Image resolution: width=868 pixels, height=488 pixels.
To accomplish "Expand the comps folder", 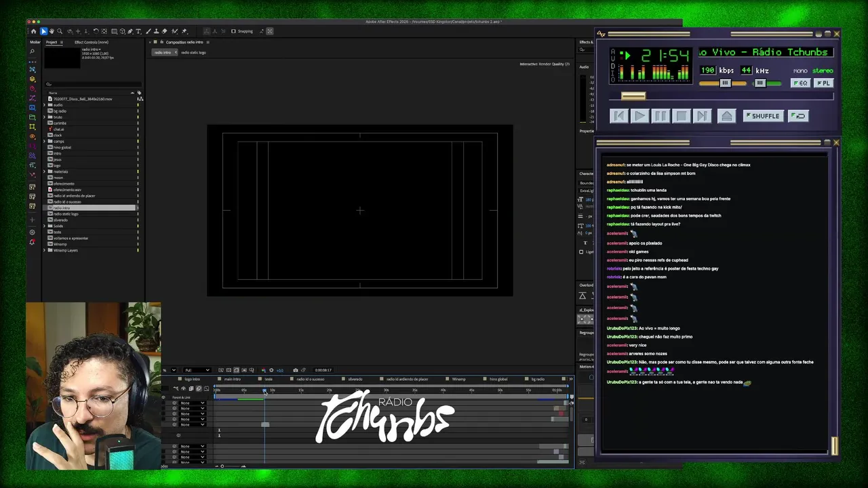I will 45,142.
